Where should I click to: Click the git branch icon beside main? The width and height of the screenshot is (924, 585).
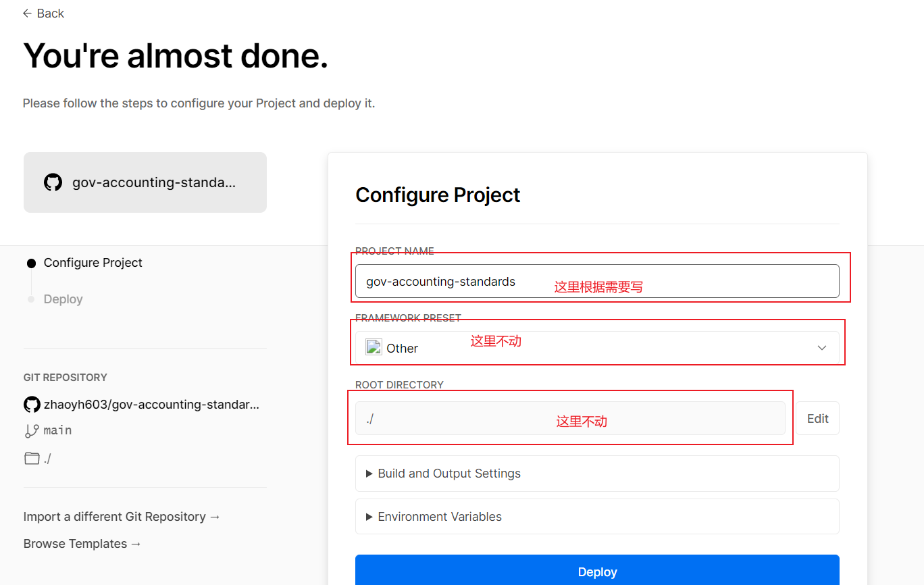tap(32, 431)
